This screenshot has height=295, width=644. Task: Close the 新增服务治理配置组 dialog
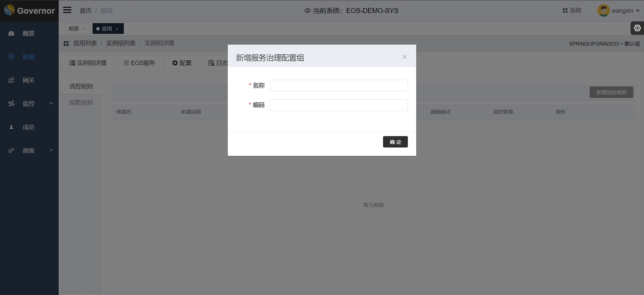(405, 57)
